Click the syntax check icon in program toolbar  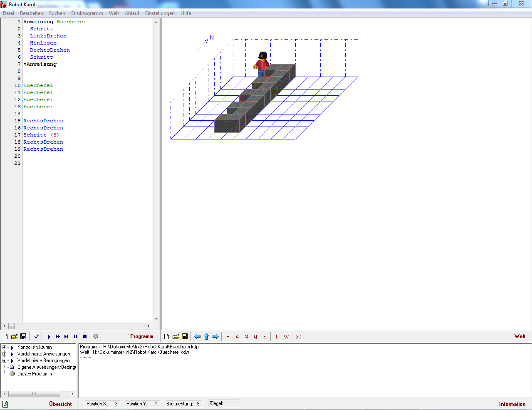(36, 337)
